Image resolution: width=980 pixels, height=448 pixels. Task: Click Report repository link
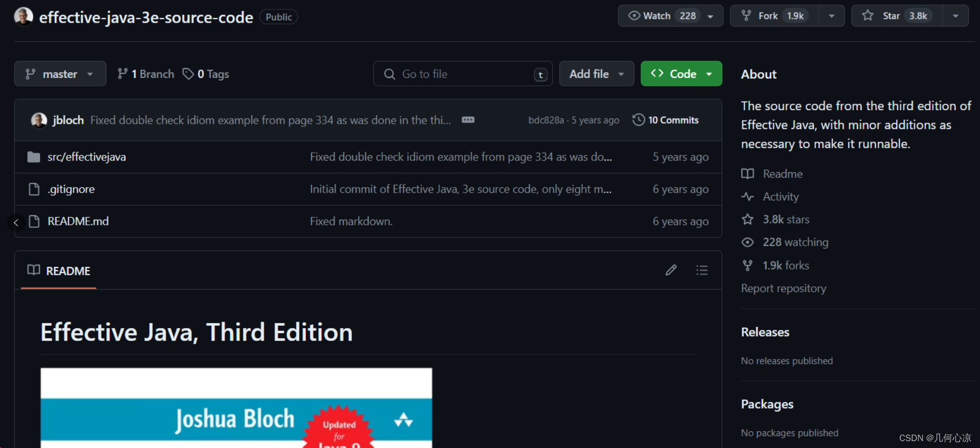783,288
